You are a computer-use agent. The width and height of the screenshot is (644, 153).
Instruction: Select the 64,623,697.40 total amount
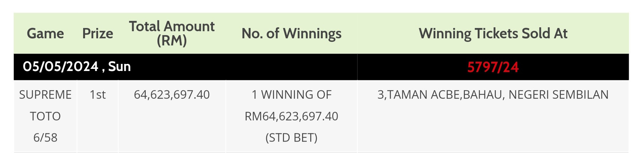(x=172, y=95)
